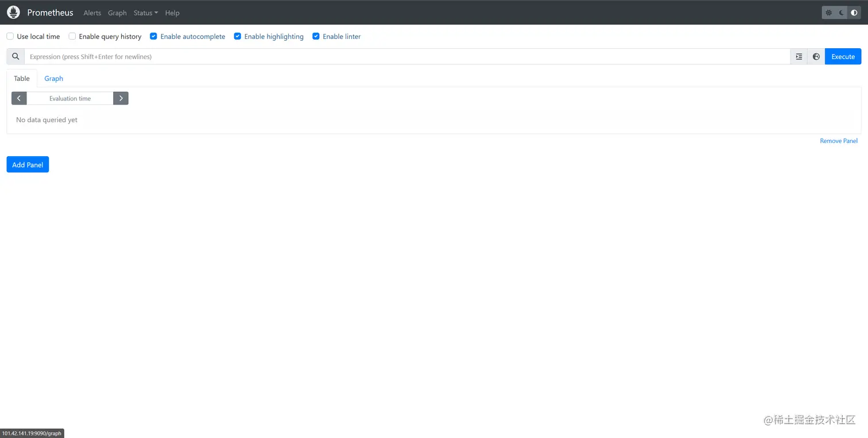Image resolution: width=868 pixels, height=438 pixels.
Task: Click the Execute button
Action: click(843, 56)
